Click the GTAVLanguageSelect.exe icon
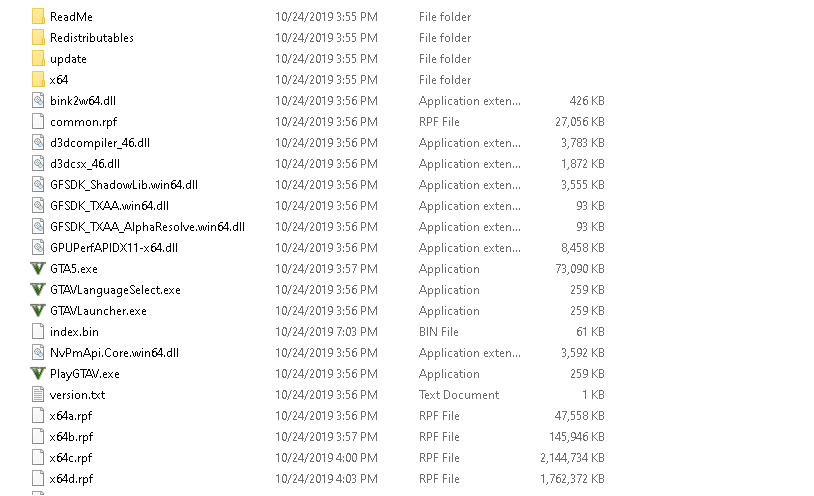This screenshot has width=814, height=496. (38, 290)
